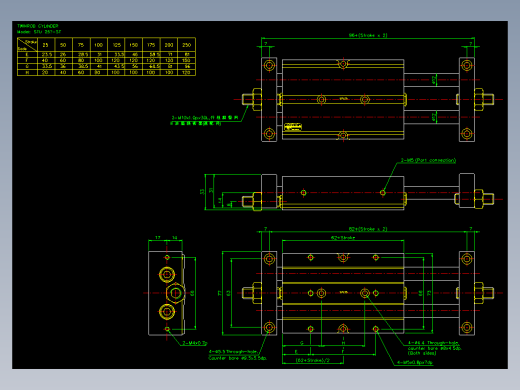
Task: Click the '2-M5 (Port connection)' annotation
Action: pyautogui.click(x=428, y=160)
